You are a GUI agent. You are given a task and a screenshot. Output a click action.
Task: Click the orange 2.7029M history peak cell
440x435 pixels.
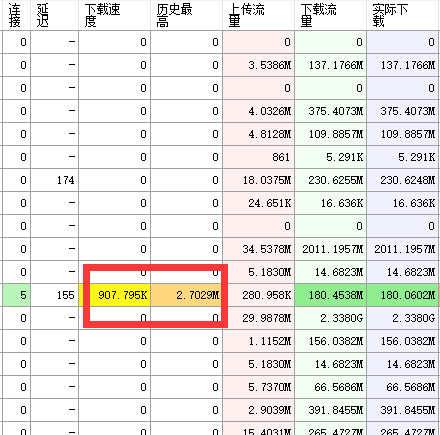click(x=186, y=295)
